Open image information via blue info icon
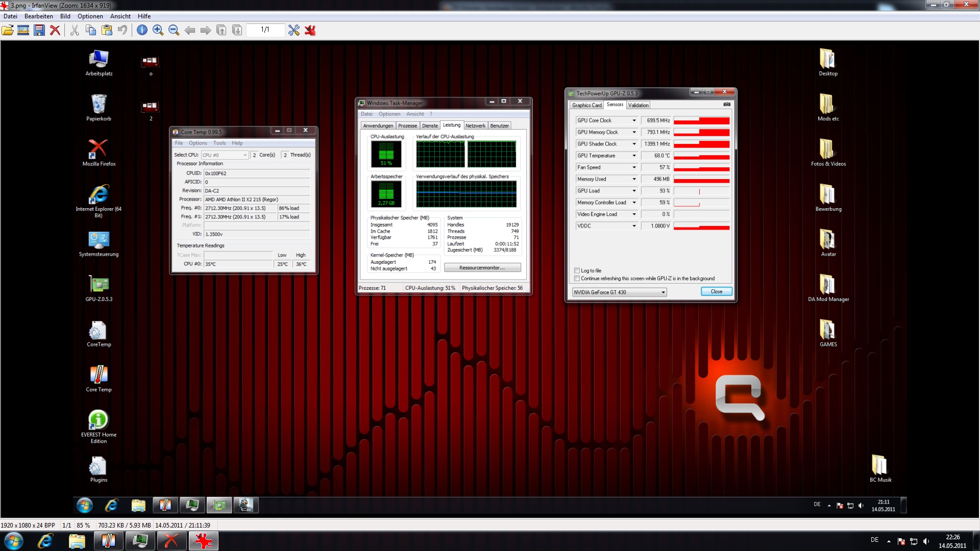 pyautogui.click(x=142, y=31)
